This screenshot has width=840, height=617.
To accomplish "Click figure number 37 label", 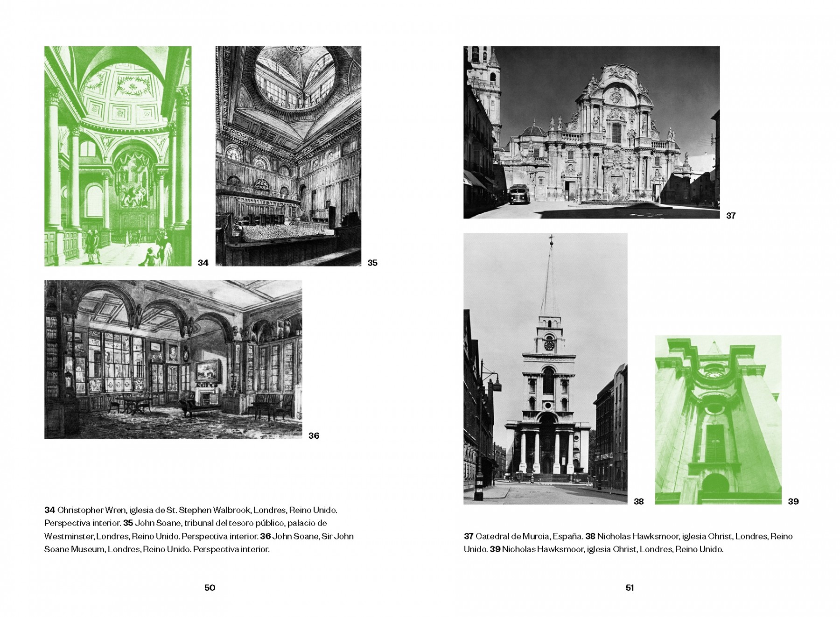I will [731, 216].
